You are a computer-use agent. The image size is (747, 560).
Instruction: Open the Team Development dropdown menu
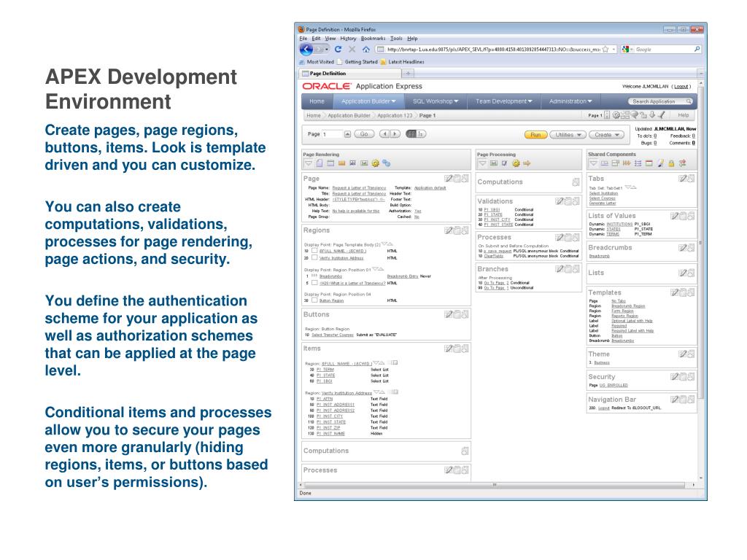point(504,101)
